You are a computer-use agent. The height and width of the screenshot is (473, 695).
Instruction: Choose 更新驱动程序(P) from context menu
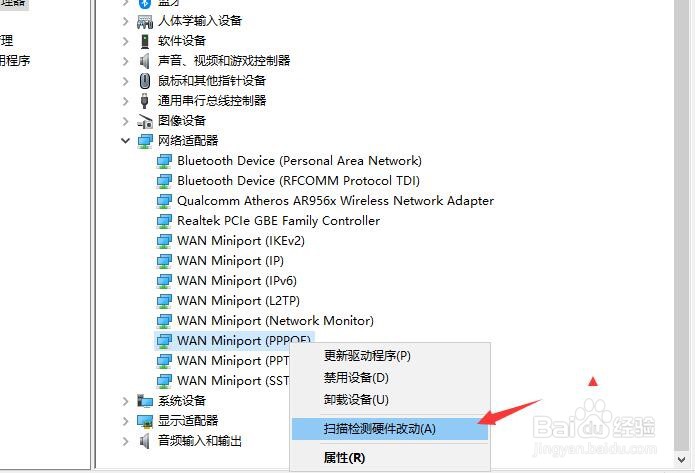tap(367, 356)
